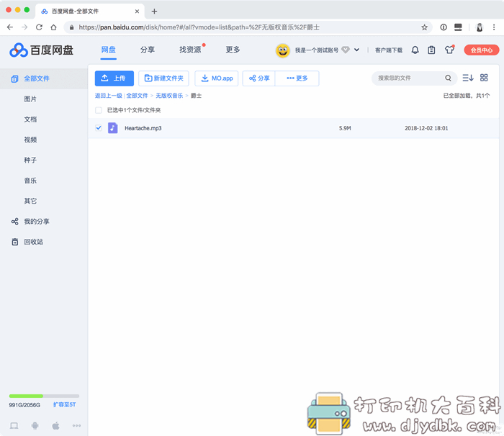Switch to the 网盘 tab

(108, 50)
